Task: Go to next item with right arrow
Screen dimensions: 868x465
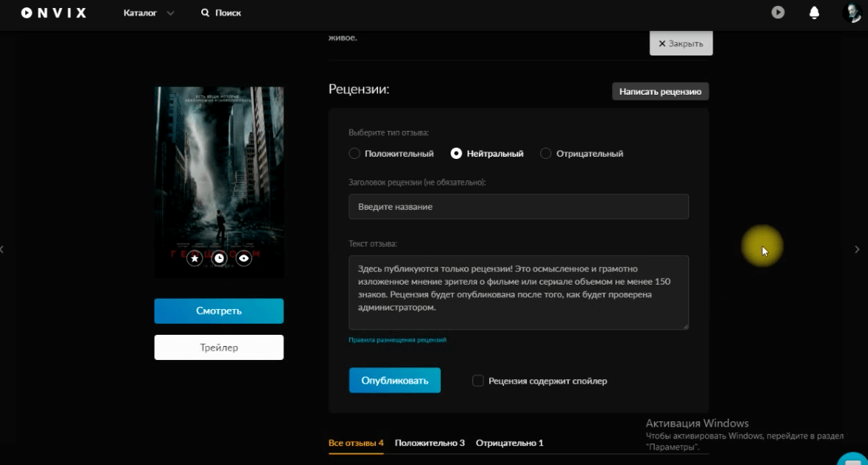Action: 857,250
